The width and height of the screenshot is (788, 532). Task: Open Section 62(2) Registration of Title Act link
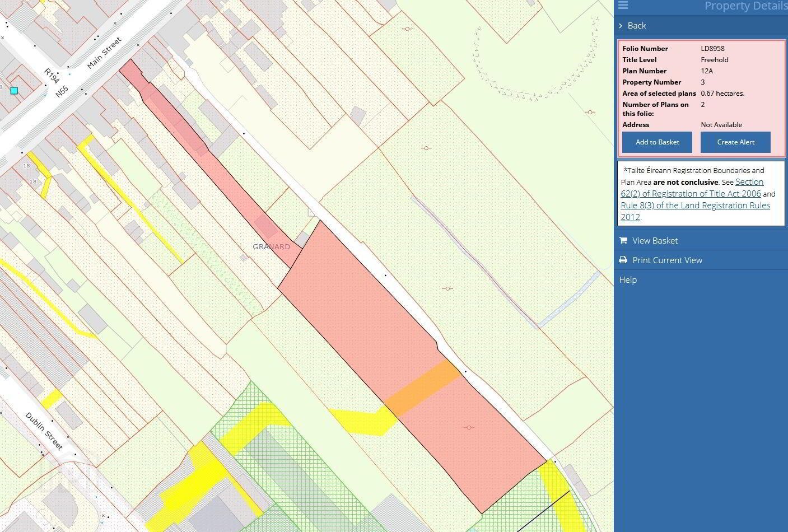[x=692, y=188]
